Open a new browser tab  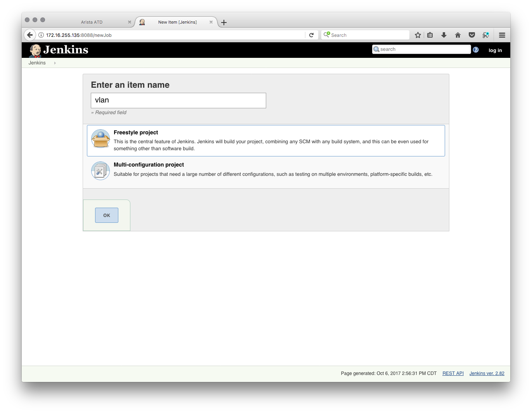pyautogui.click(x=224, y=23)
